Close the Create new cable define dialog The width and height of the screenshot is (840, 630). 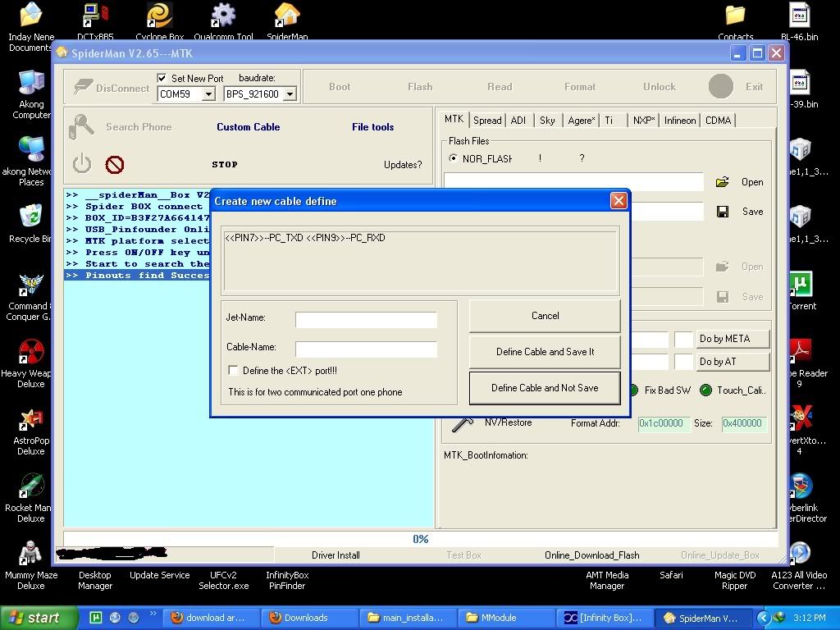coord(619,201)
